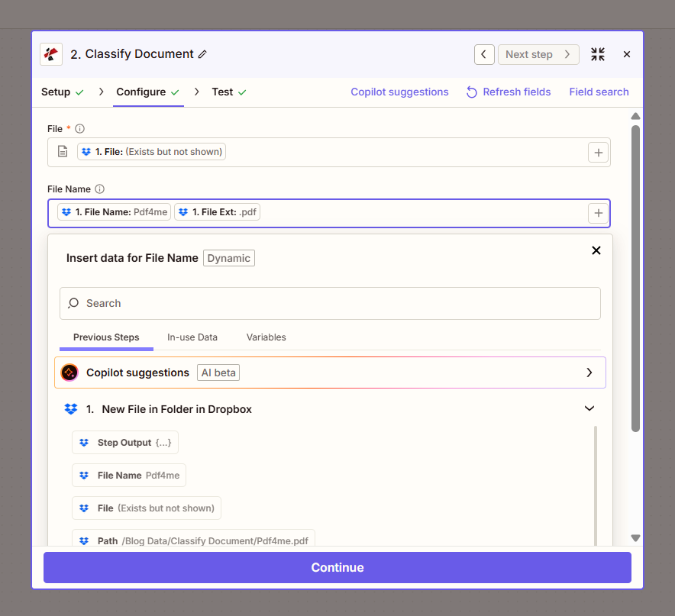Click the back arrow left of Next step
Viewport: 675px width, 616px height.
click(484, 54)
